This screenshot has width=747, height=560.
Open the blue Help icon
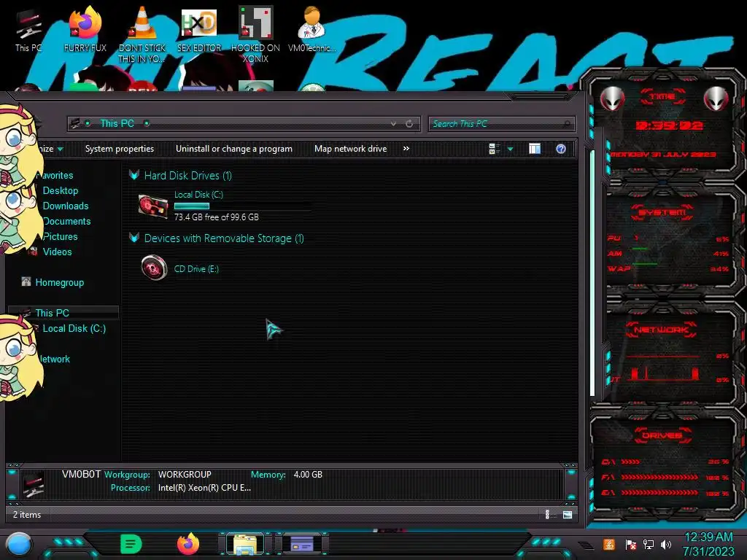coord(561,149)
